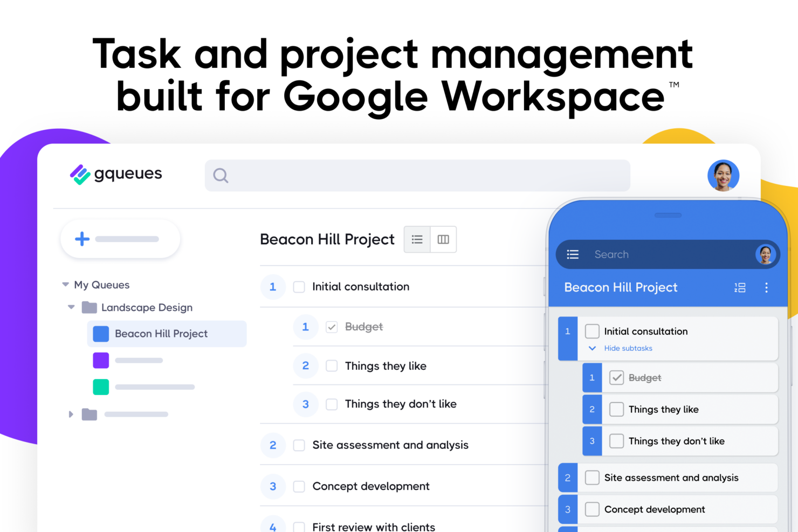798x532 pixels.
Task: Open the desktop user profile avatar
Action: pos(723,175)
